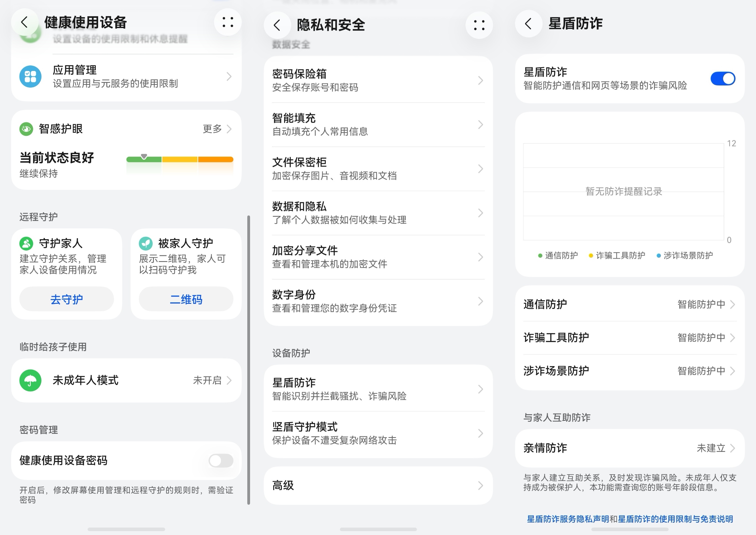Viewport: 756px width, 535px height.
Task: Open 高级 settings entry
Action: [378, 485]
